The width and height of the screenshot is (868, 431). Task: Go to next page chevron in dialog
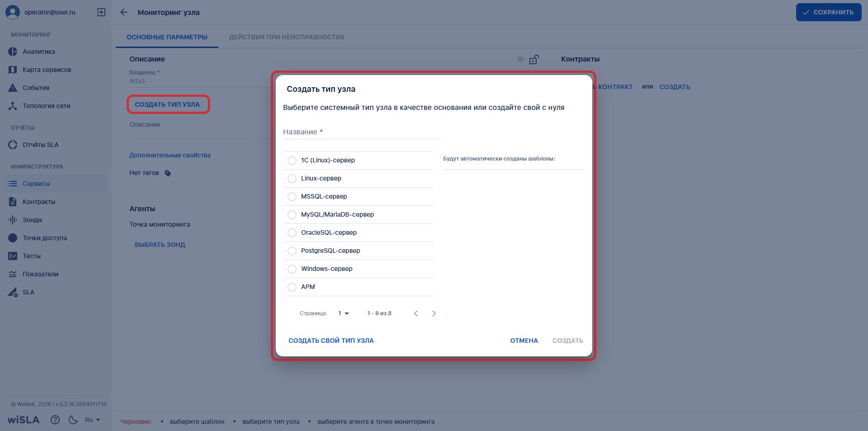coord(434,313)
